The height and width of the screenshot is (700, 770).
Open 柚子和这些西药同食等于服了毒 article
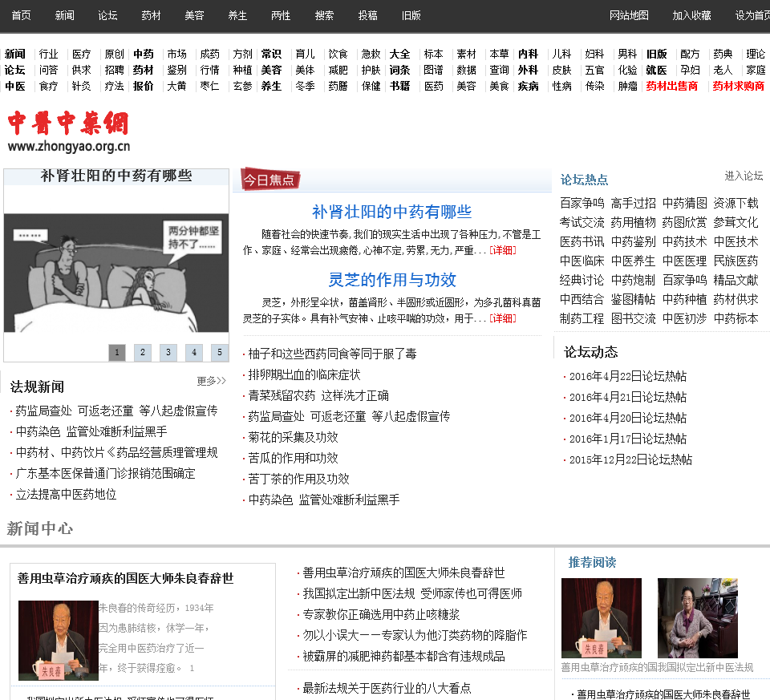(332, 354)
